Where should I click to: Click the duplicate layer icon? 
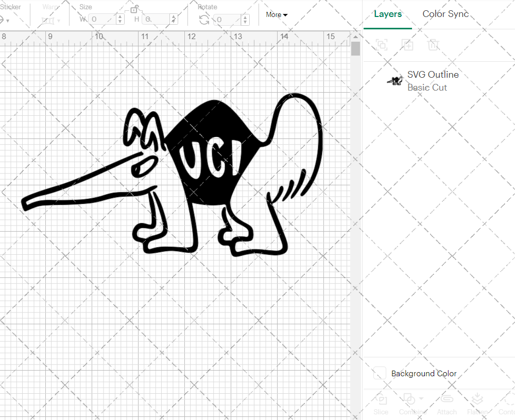tap(407, 45)
